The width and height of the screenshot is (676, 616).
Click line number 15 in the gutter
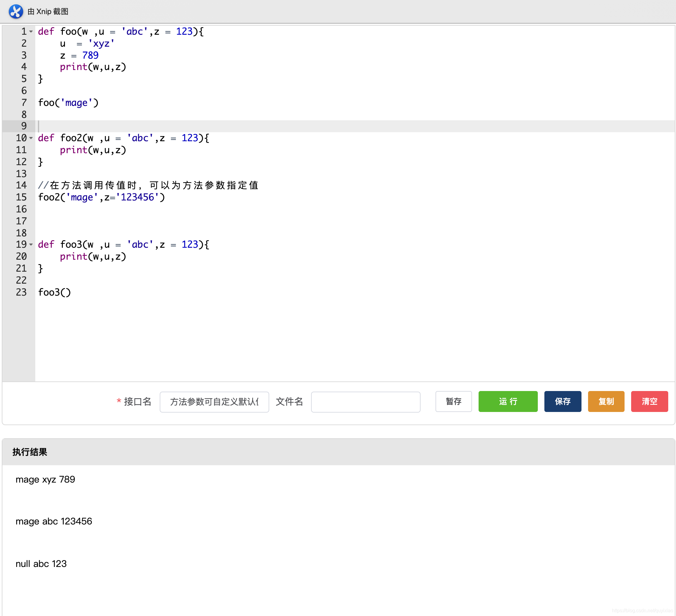tap(21, 197)
